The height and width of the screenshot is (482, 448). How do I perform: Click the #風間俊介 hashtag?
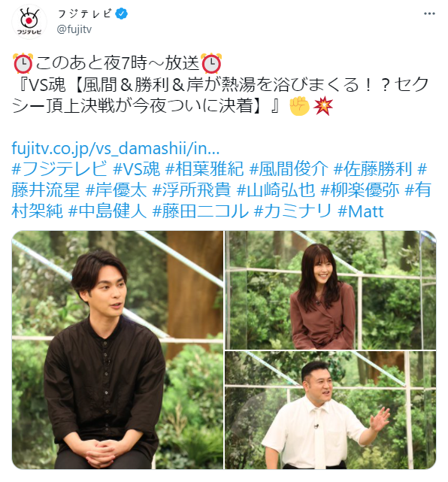289,168
